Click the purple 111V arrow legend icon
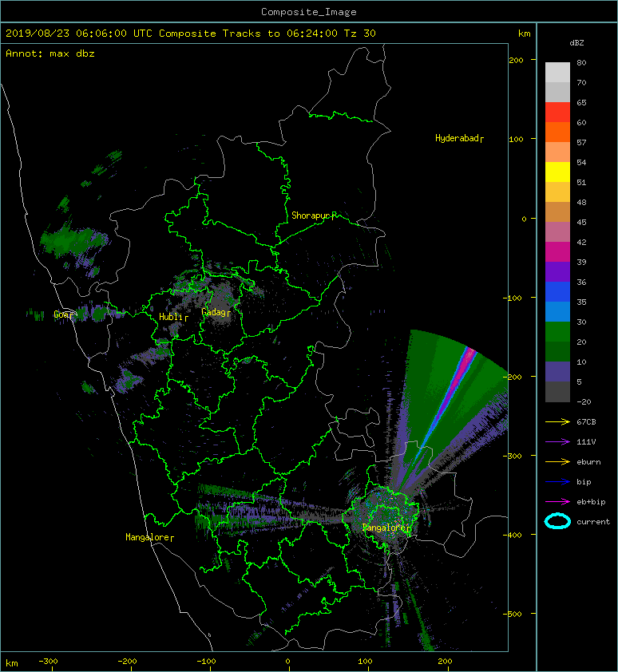The image size is (618, 672). coord(557,442)
